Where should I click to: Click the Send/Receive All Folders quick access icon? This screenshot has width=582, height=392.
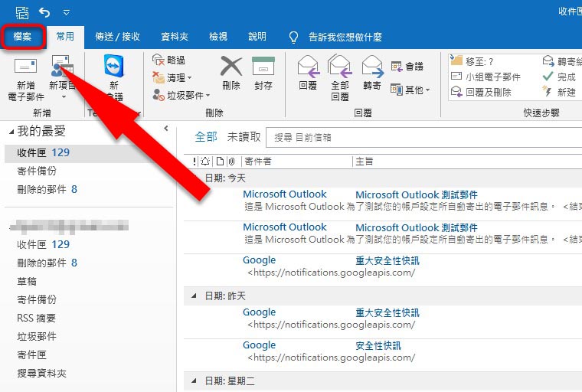(x=22, y=12)
